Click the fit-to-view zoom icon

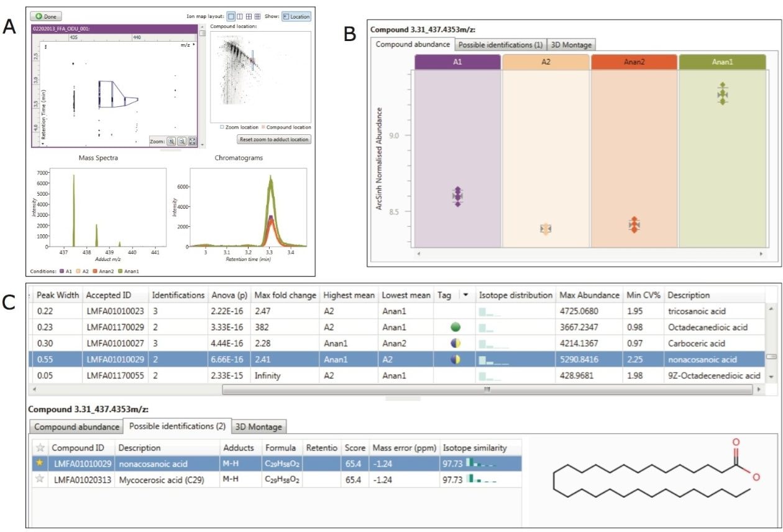pos(192,142)
